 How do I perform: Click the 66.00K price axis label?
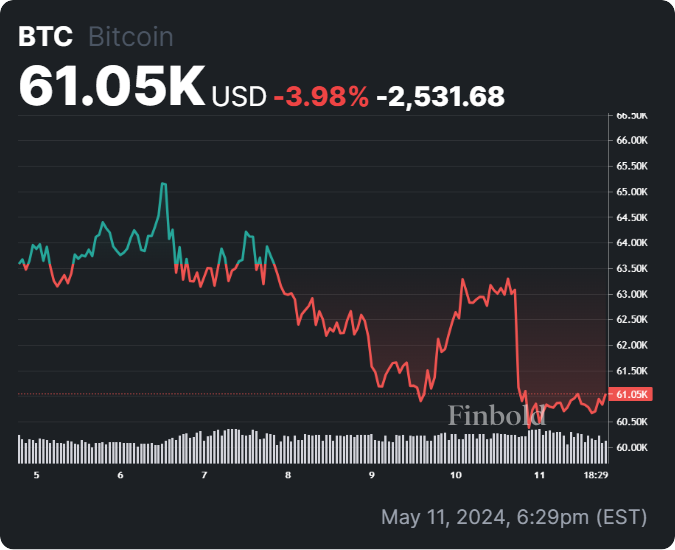coord(632,140)
